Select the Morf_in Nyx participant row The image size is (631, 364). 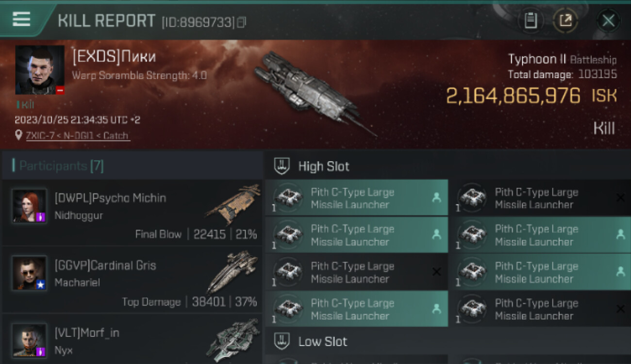tap(132, 340)
